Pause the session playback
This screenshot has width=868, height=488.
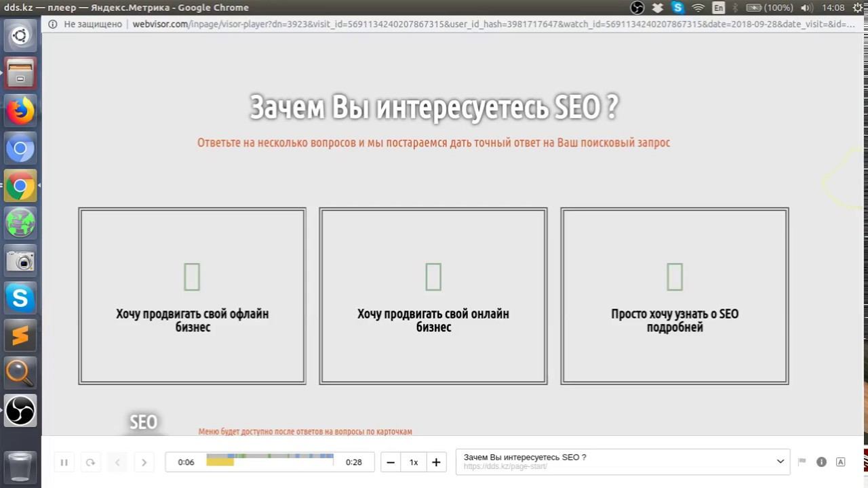pyautogui.click(x=64, y=462)
